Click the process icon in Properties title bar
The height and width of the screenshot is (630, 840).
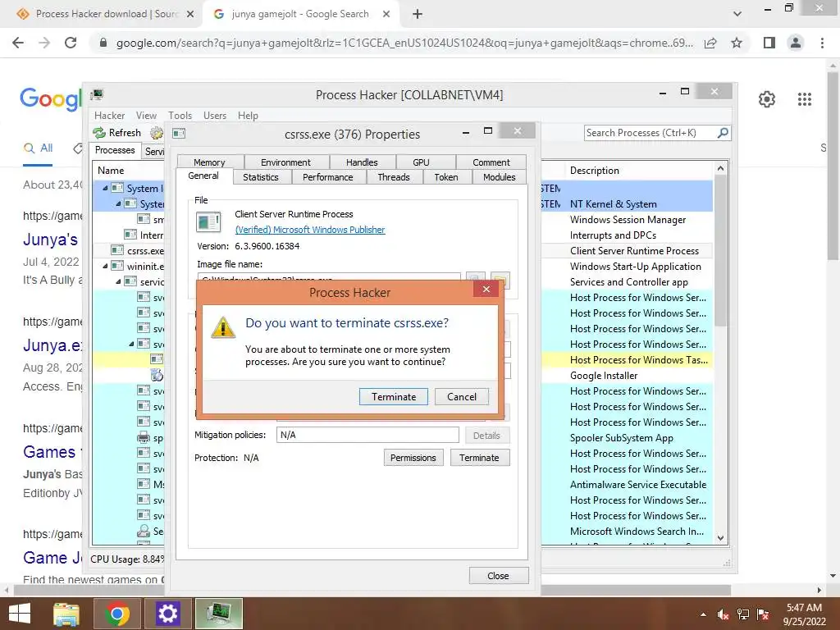coord(179,134)
